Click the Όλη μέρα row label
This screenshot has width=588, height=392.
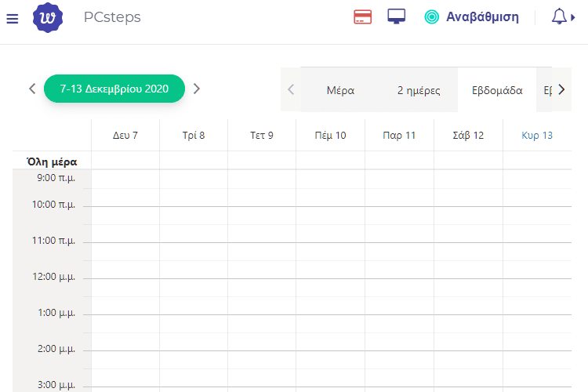pyautogui.click(x=52, y=162)
